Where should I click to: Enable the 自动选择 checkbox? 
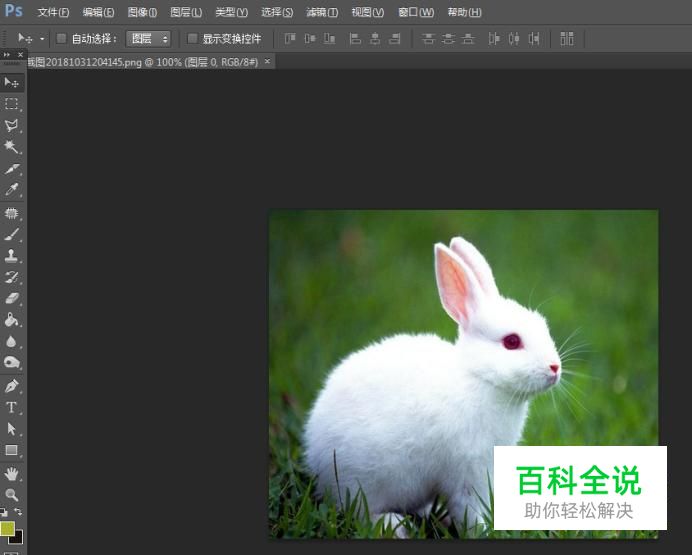61,39
